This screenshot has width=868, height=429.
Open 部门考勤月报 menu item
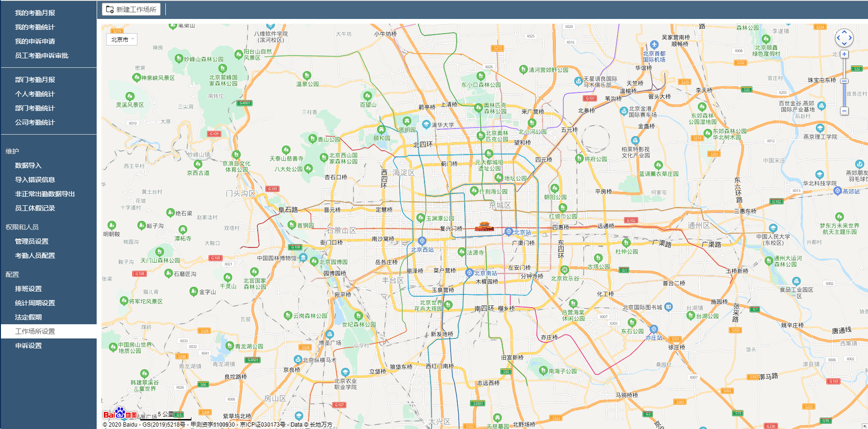(35, 80)
